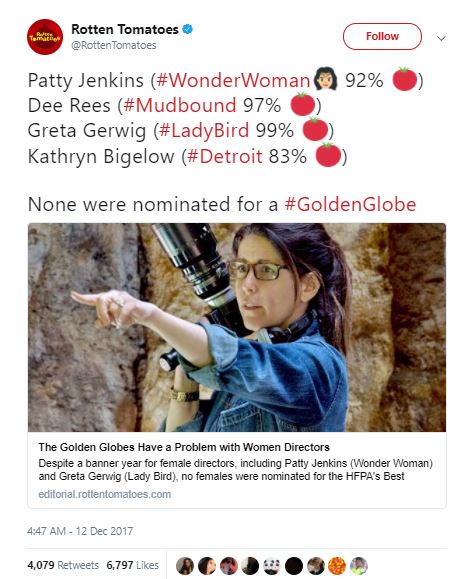Click the orange patterned liker avatar
The image size is (467, 579).
(337, 566)
